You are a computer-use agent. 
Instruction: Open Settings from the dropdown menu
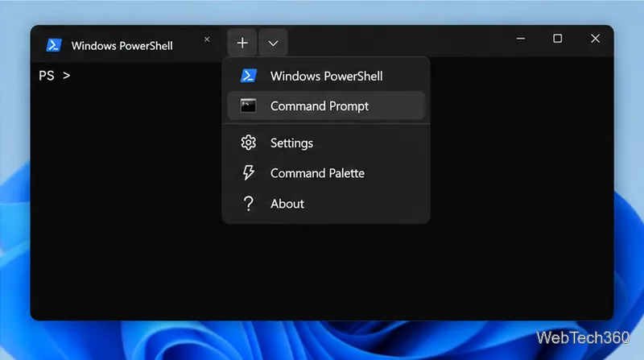pyautogui.click(x=326, y=143)
